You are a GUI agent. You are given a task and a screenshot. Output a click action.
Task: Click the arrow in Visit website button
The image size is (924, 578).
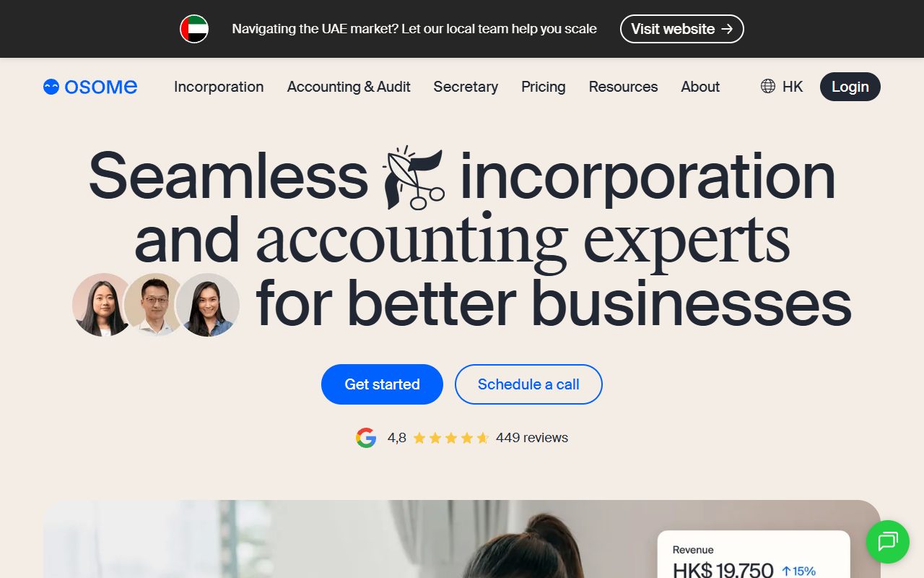pos(727,29)
